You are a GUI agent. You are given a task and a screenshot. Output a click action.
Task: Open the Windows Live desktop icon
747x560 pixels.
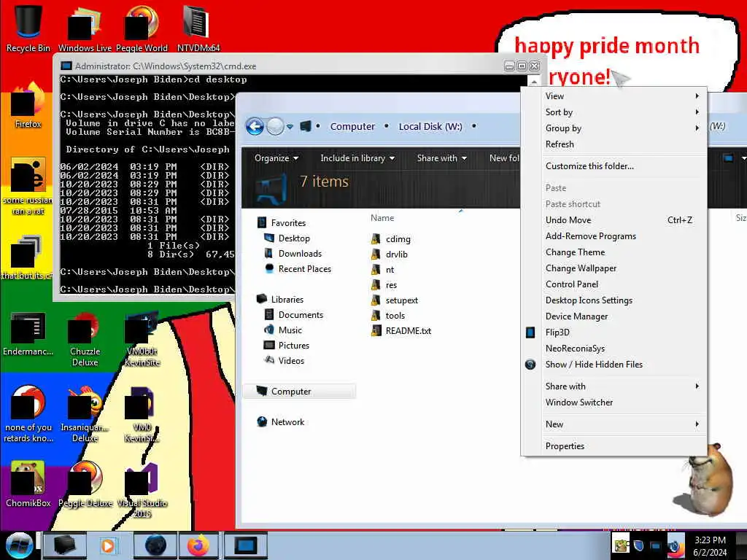coord(85,27)
